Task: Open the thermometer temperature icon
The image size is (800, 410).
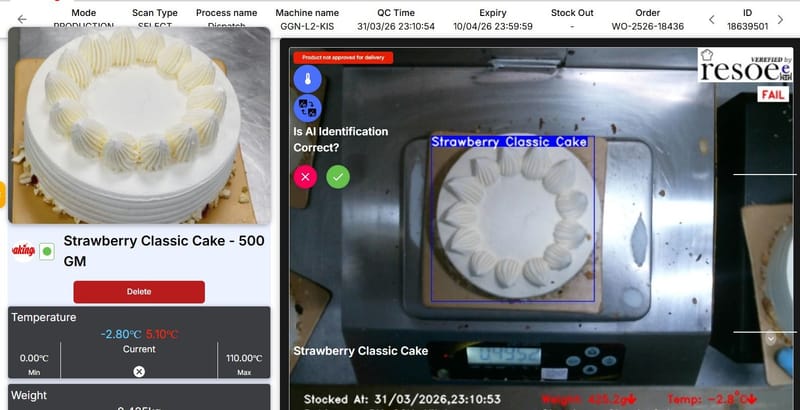Action: coord(308,79)
